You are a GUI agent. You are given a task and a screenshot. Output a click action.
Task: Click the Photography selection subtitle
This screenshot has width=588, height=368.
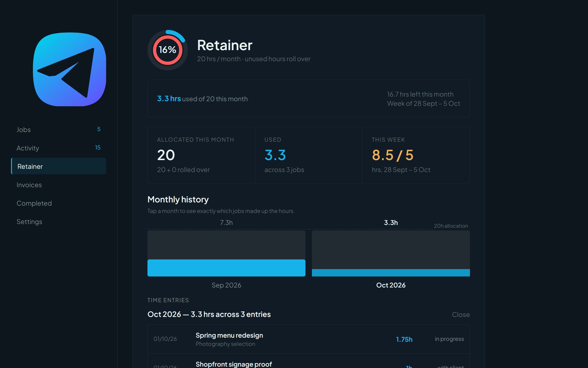pyautogui.click(x=225, y=344)
